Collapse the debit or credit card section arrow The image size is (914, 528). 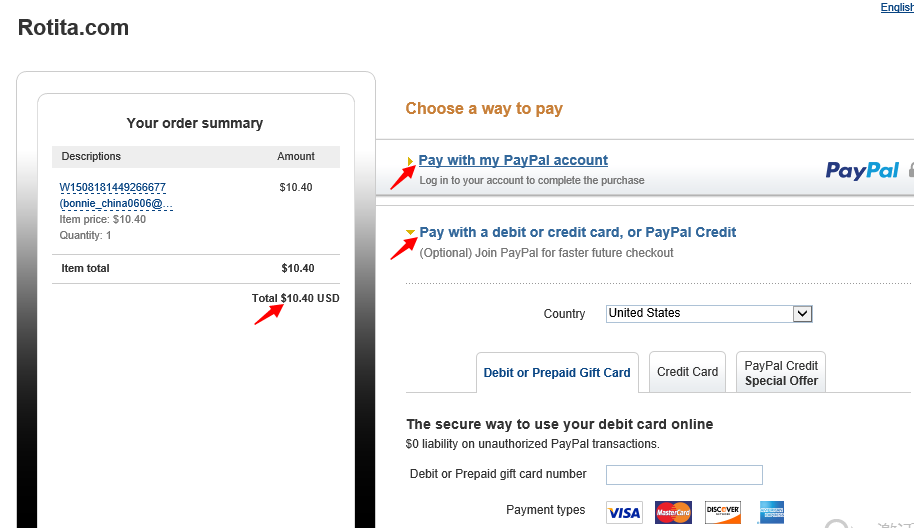click(410, 233)
